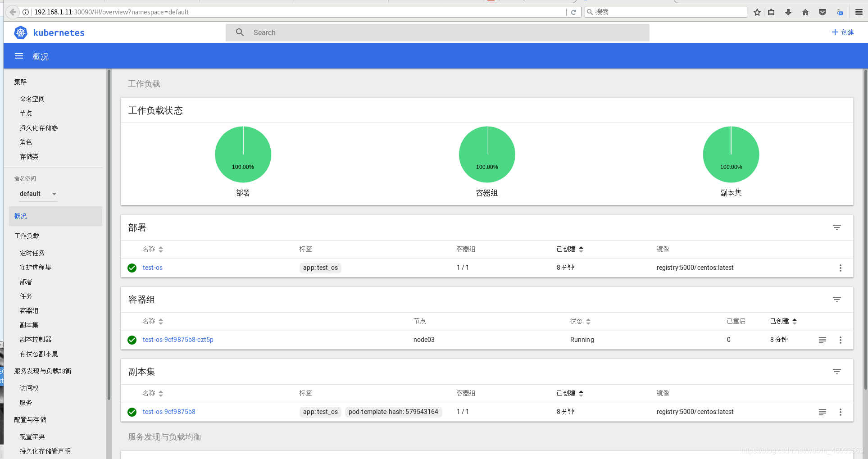This screenshot has height=459, width=868.
Task: Open replica set test-os-9cf9875b8 link
Action: coord(169,412)
